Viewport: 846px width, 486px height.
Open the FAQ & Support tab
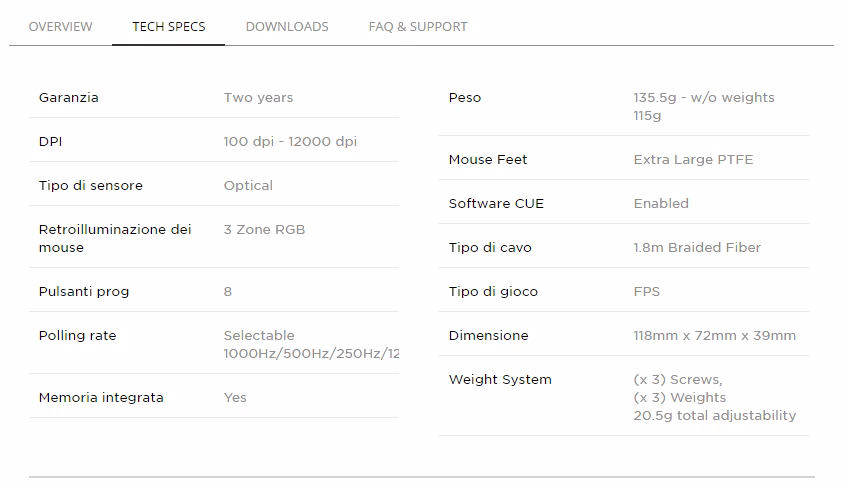tap(418, 26)
